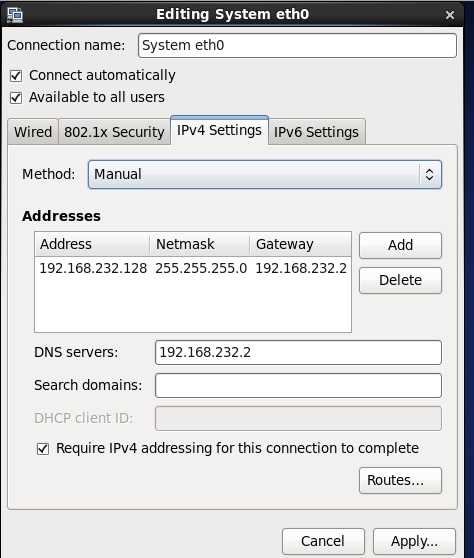Click the Delete address button
The height and width of the screenshot is (558, 474).
[400, 280]
